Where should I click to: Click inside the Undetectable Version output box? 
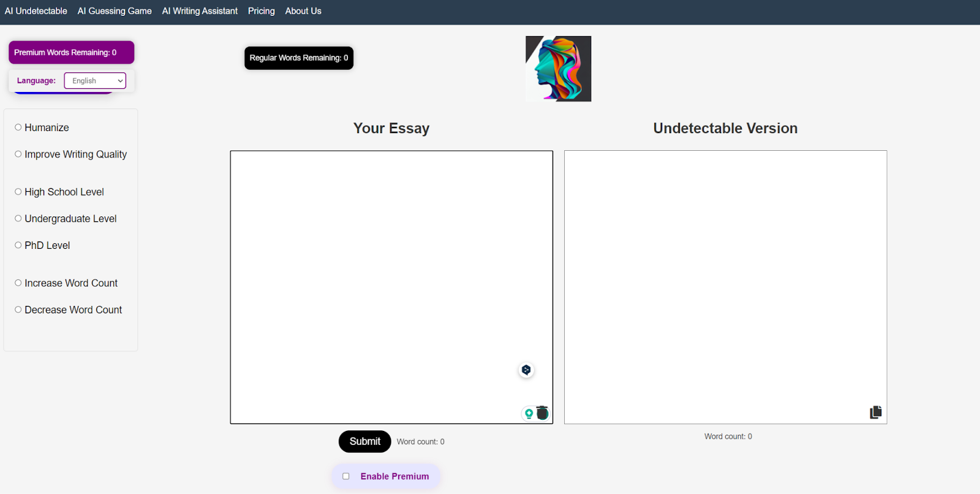[x=725, y=287]
